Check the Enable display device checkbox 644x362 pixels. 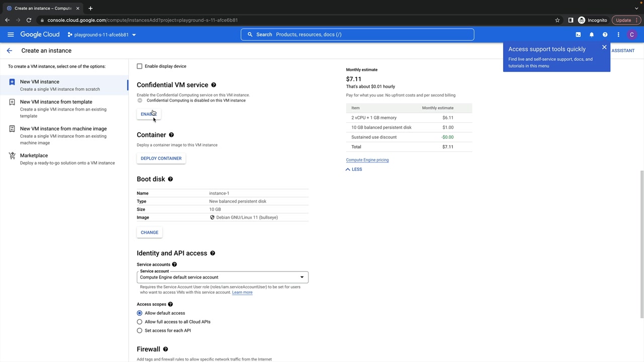point(140,66)
